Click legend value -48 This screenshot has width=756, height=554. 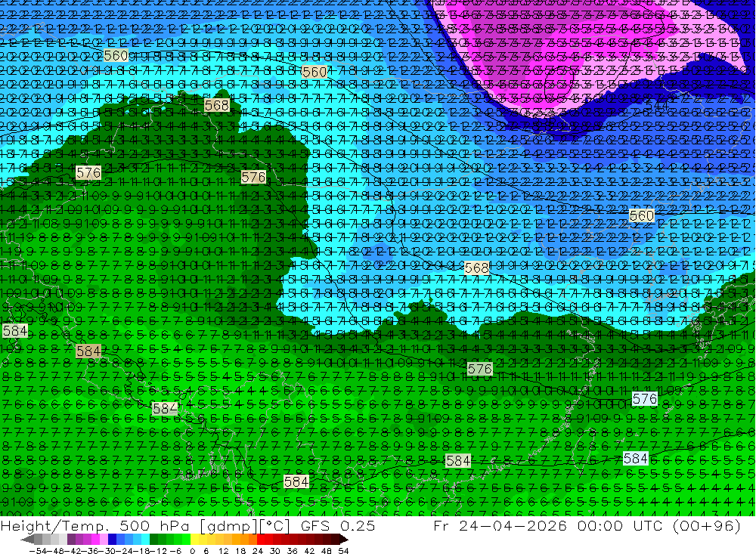(55, 551)
